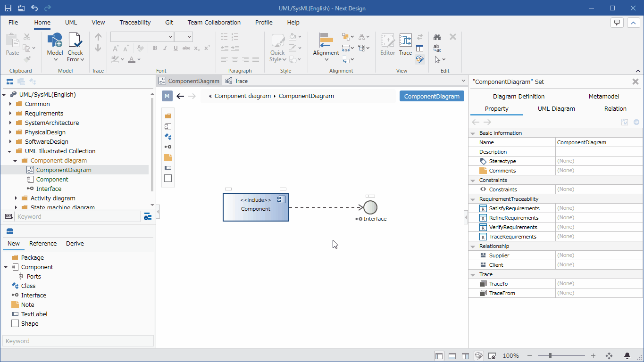The height and width of the screenshot is (362, 644).
Task: Toggle the style edit icon in ribbon View group
Action: (x=419, y=59)
